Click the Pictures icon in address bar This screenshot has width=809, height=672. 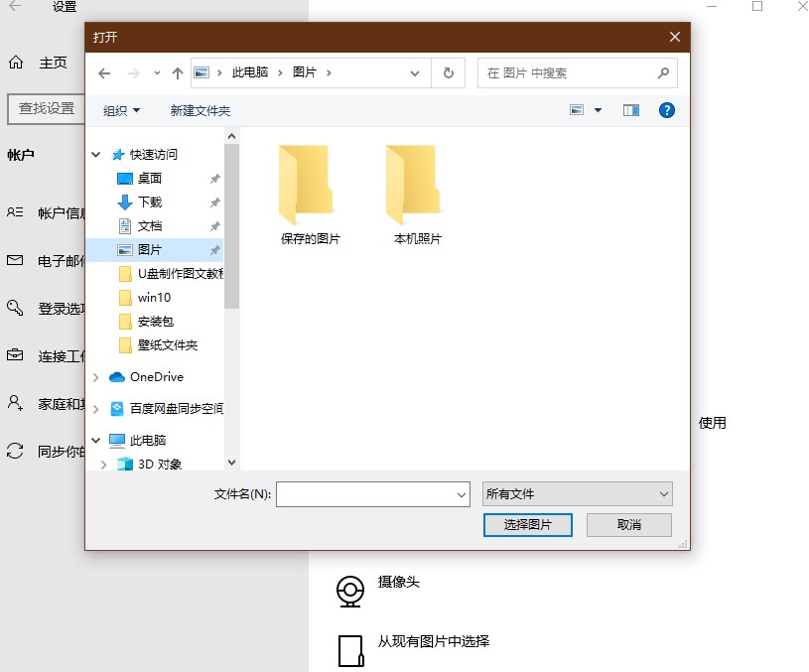pyautogui.click(x=202, y=72)
